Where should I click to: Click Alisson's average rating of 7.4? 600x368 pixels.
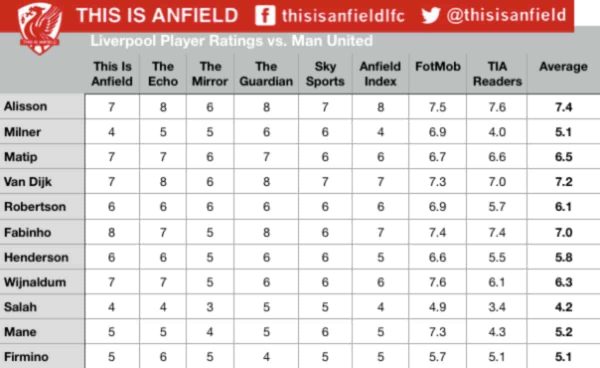pyautogui.click(x=563, y=107)
